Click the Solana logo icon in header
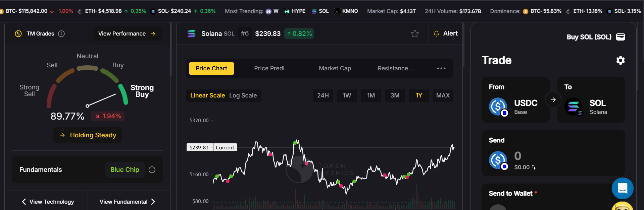 (191, 33)
